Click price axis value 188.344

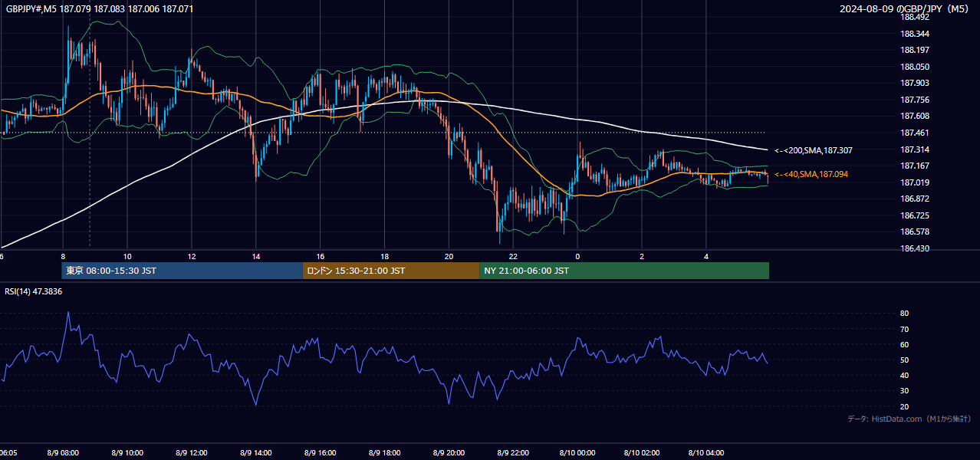(x=915, y=34)
